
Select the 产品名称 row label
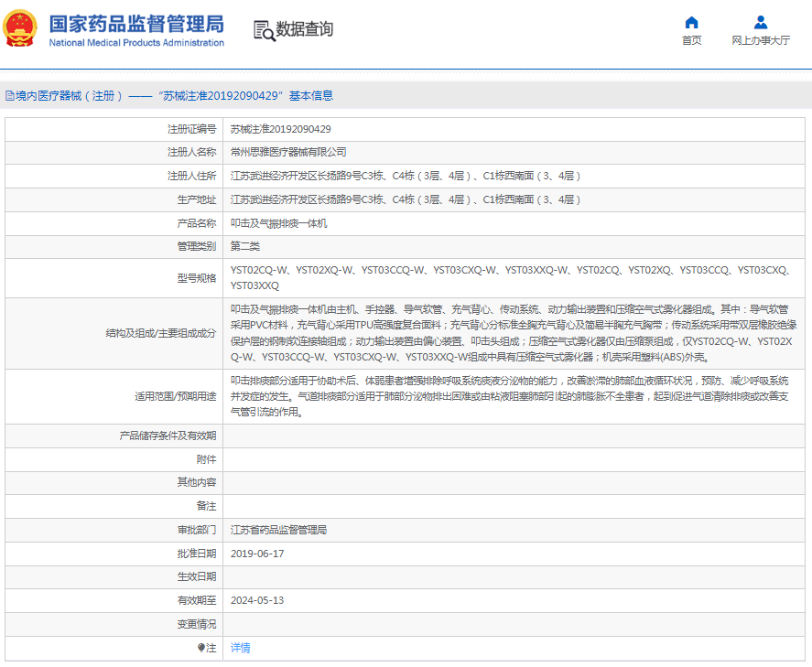197,223
